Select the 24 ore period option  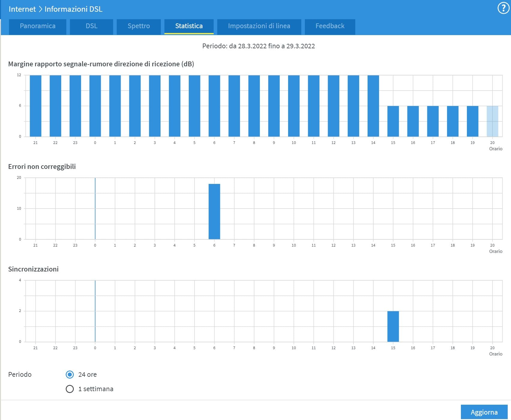click(x=70, y=374)
